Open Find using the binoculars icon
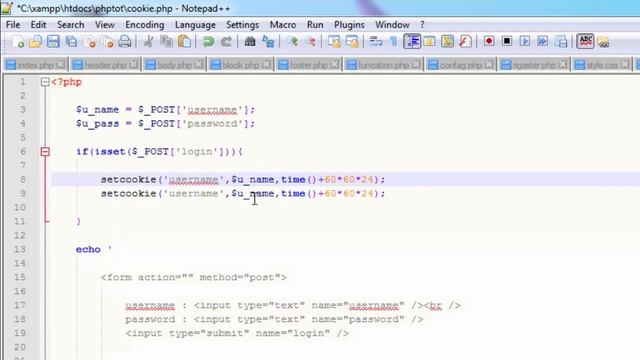Image resolution: width=640 pixels, height=360 pixels. point(250,42)
